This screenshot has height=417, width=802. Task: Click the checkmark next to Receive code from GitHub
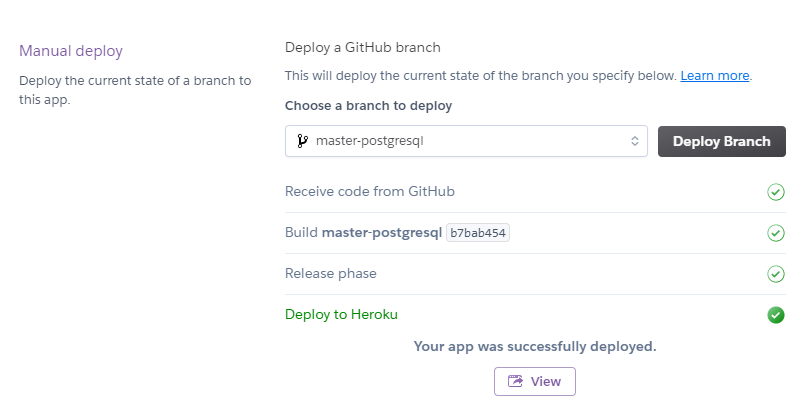[x=775, y=192]
